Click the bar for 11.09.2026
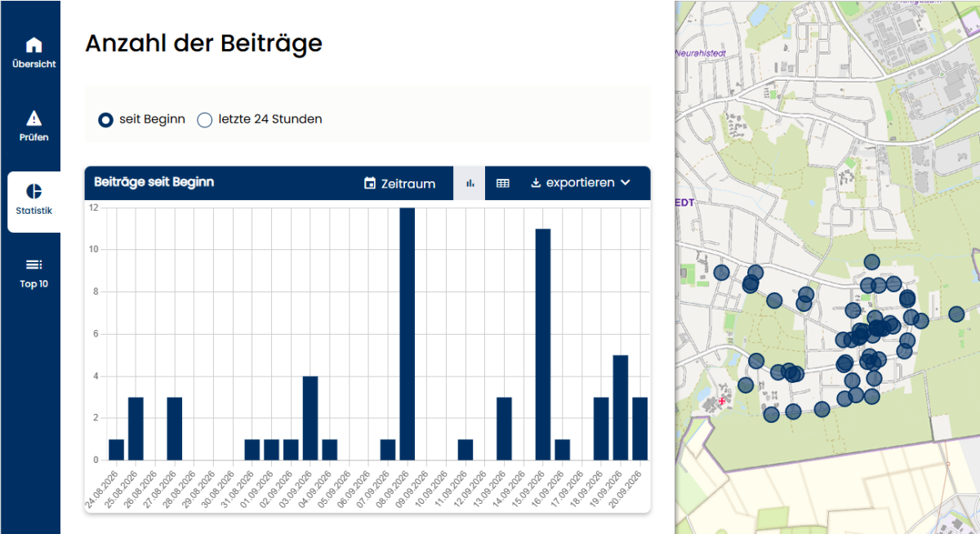 click(x=465, y=450)
